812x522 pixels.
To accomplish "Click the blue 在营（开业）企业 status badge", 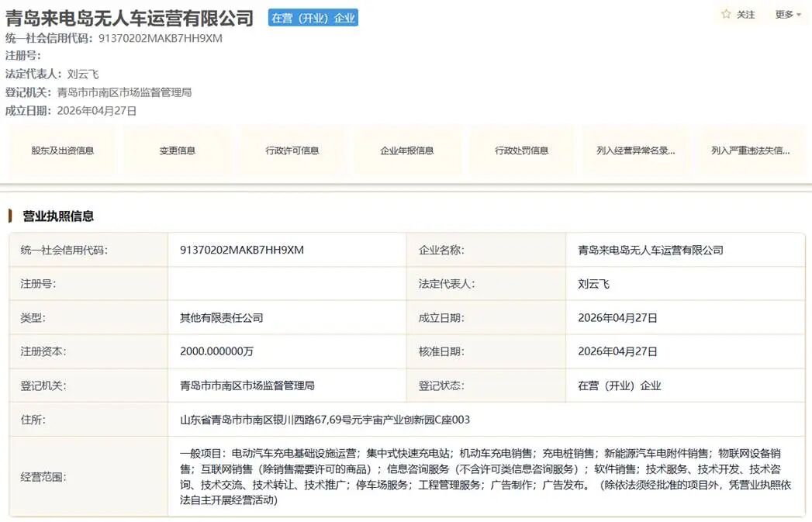I will point(313,18).
